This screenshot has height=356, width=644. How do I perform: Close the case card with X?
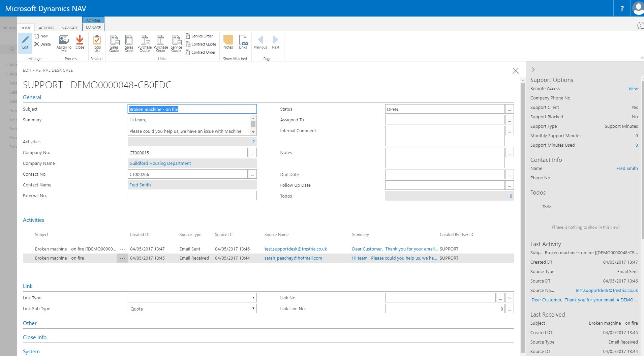(x=515, y=71)
